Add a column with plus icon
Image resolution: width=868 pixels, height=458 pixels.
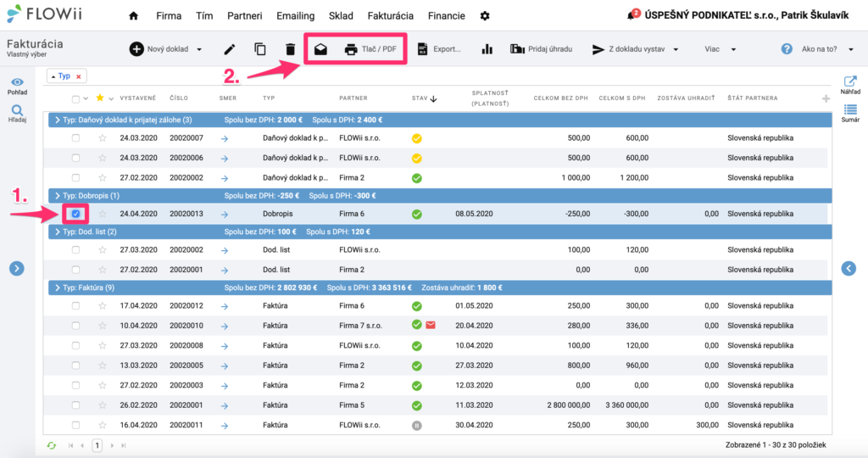click(826, 98)
